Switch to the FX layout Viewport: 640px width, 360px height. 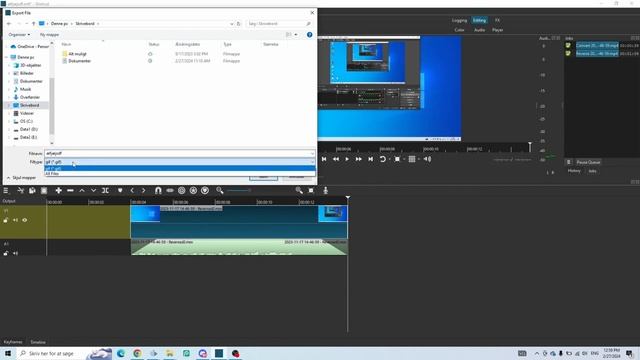click(x=497, y=20)
